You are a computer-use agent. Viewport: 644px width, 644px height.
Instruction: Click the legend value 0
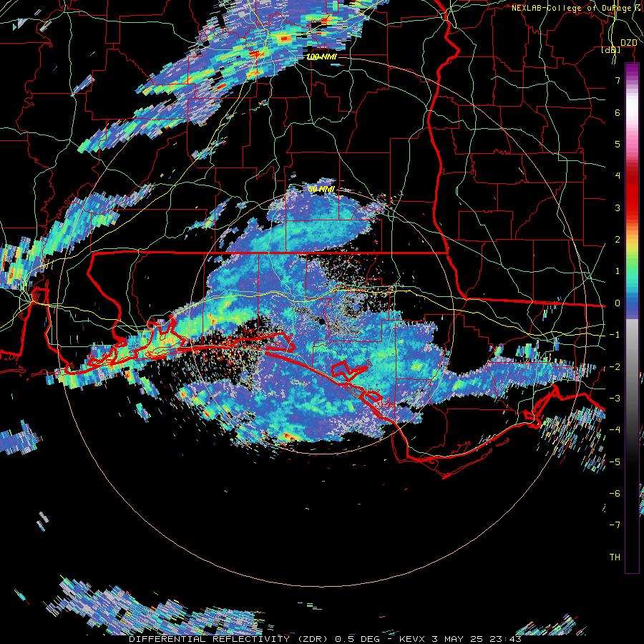618,303
